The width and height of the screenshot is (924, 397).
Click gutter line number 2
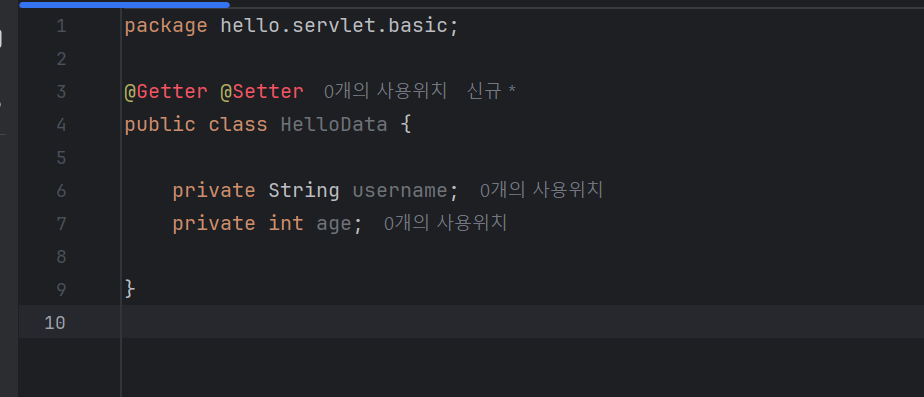click(x=61, y=59)
